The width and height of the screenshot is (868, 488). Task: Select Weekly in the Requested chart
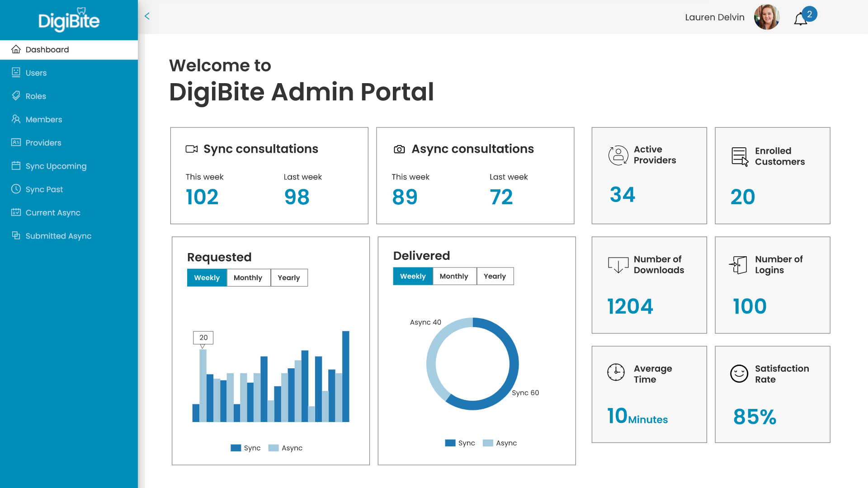[x=207, y=277]
